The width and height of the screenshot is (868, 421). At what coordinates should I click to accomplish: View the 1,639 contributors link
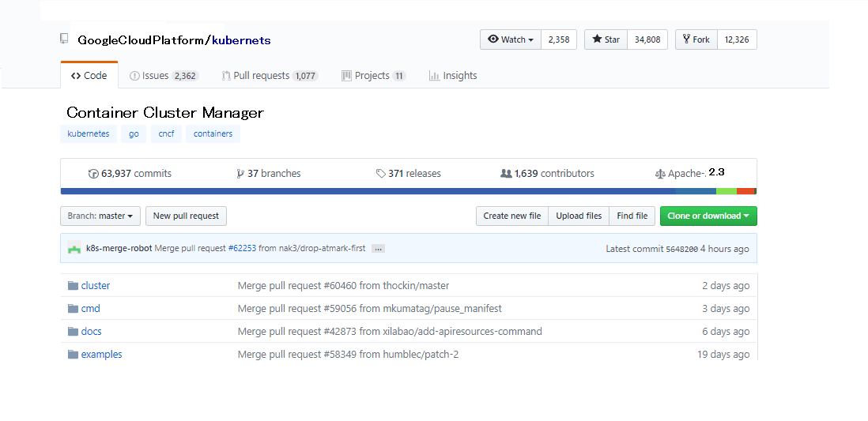pos(548,174)
